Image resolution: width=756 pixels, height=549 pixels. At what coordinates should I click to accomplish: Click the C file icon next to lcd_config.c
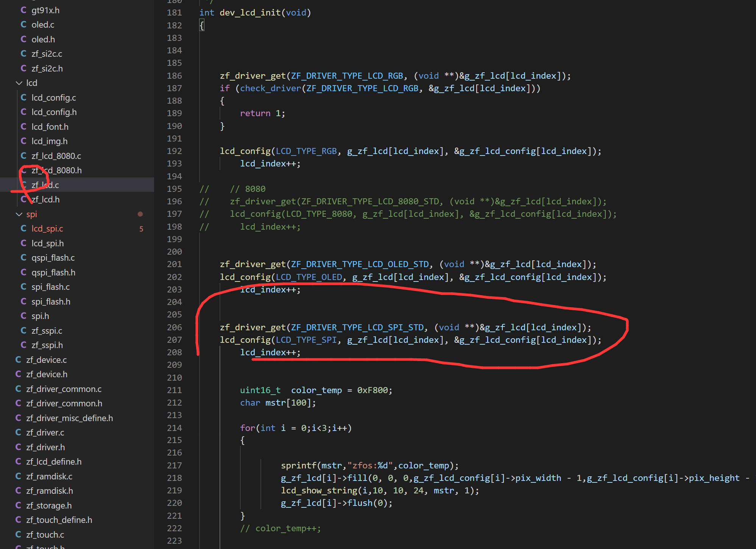tap(23, 98)
